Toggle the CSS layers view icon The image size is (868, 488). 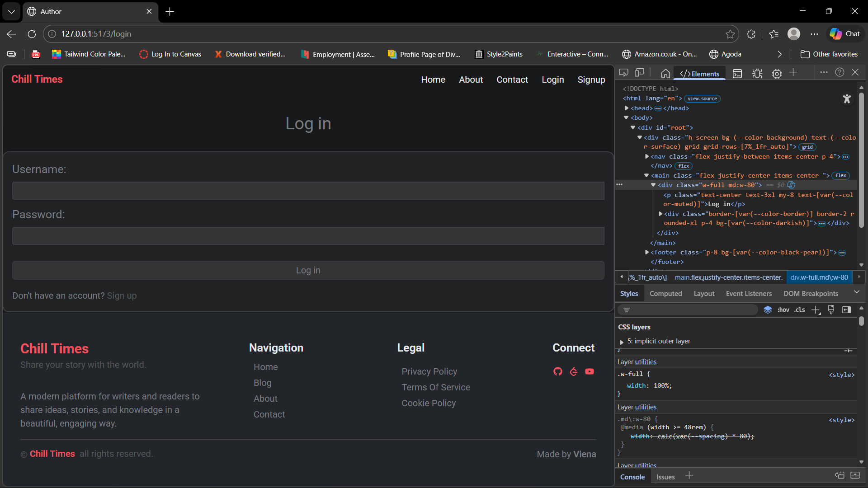768,310
